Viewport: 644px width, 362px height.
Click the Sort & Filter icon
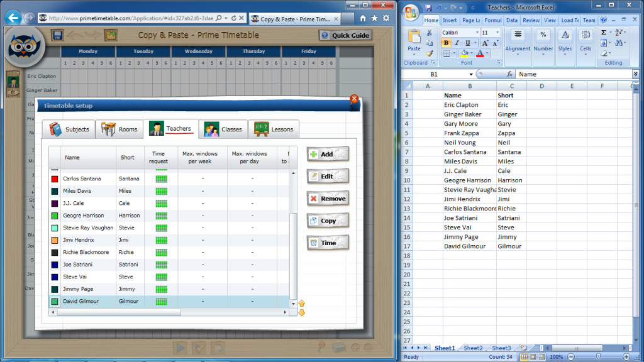[619, 33]
